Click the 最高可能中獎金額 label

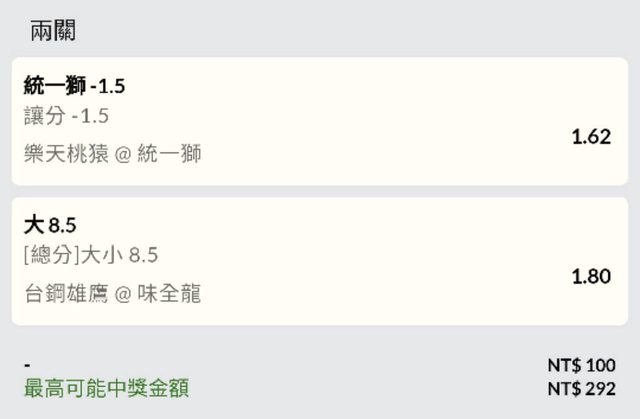click(x=106, y=389)
